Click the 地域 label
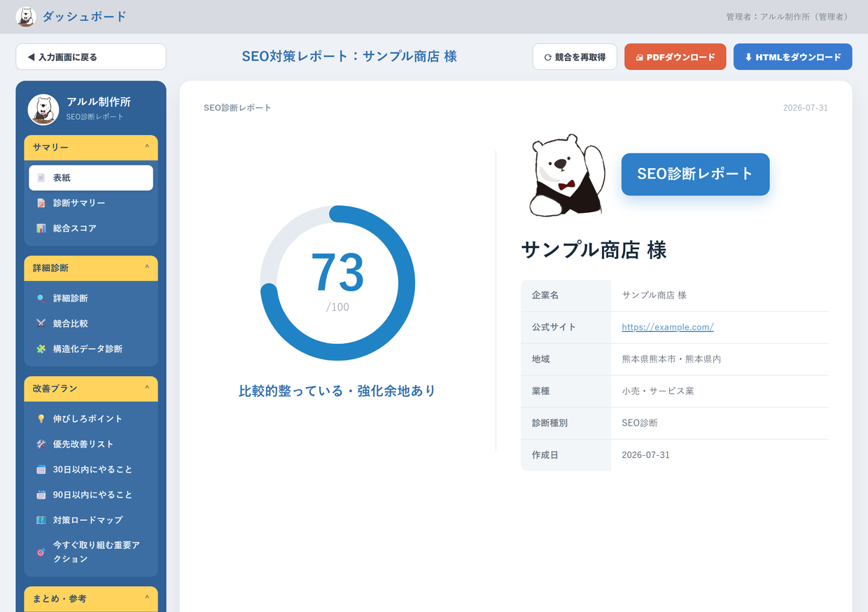Viewport: 868px width, 612px height. pos(540,359)
